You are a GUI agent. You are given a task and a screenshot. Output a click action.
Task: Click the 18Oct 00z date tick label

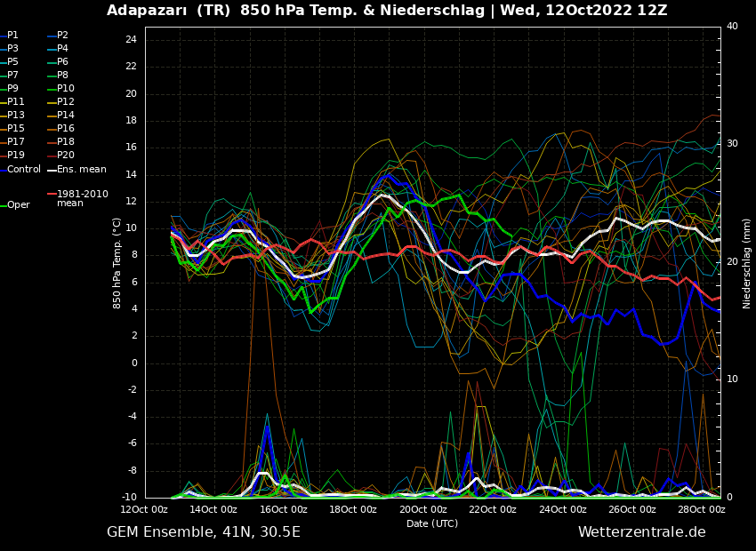(x=353, y=509)
